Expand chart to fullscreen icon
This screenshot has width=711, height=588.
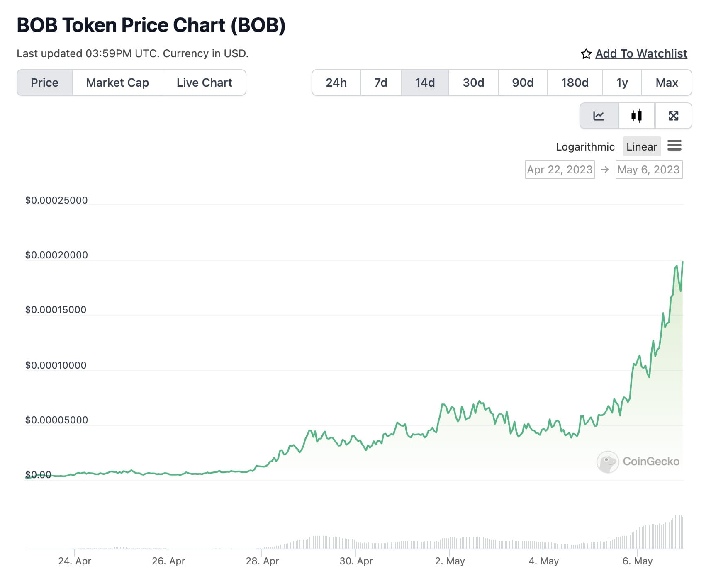[x=674, y=116]
